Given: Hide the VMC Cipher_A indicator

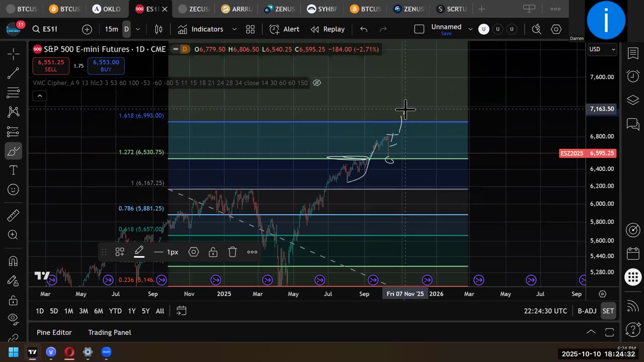Looking at the screenshot, I should pos(317,83).
